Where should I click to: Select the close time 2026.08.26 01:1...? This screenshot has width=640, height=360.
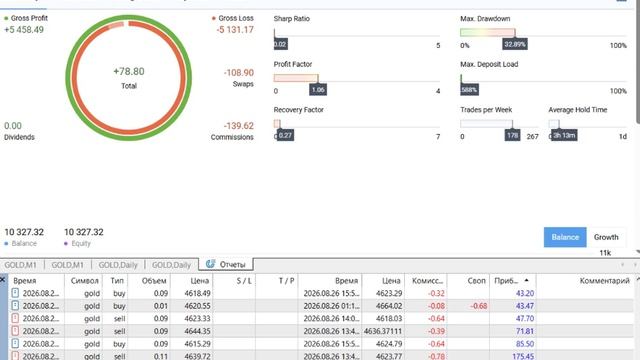pos(331,306)
